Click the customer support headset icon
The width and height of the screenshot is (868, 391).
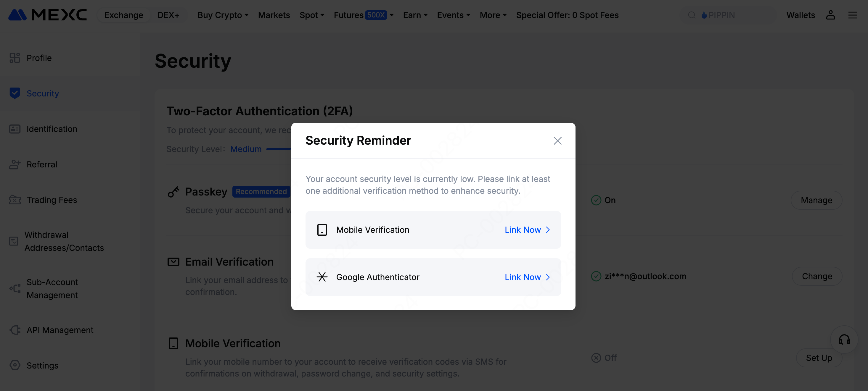click(x=844, y=340)
